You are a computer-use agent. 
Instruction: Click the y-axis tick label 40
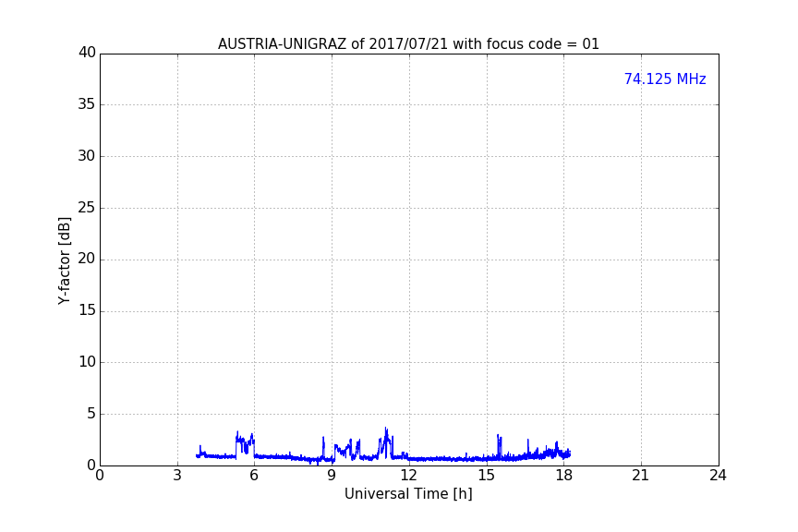pyautogui.click(x=87, y=53)
